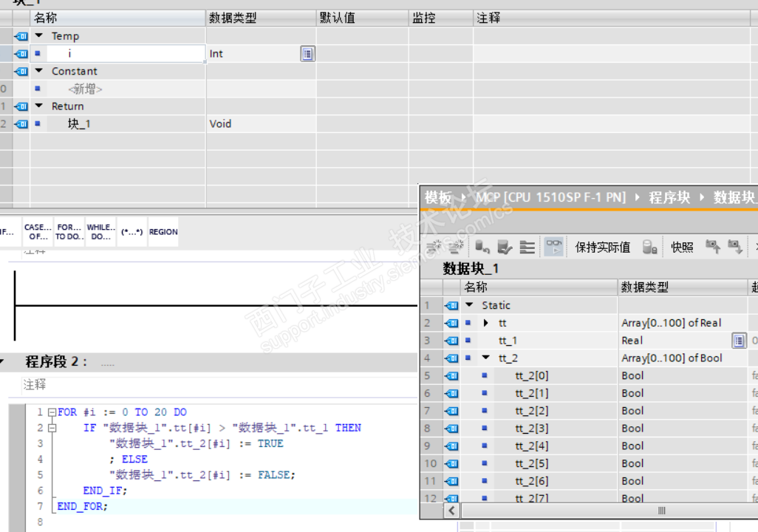Collapse the FOR loop code fold on line 1
The height and width of the screenshot is (532, 758).
click(52, 412)
